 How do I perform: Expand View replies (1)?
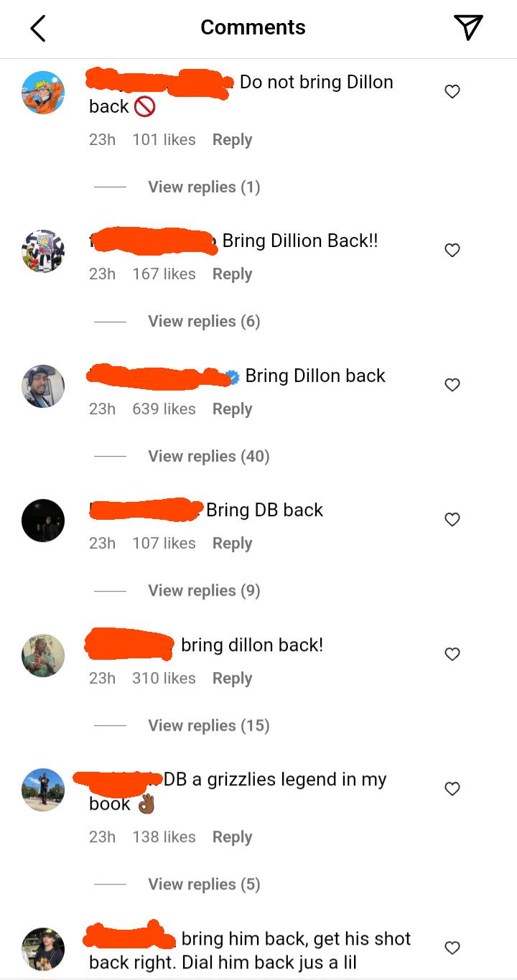(204, 187)
